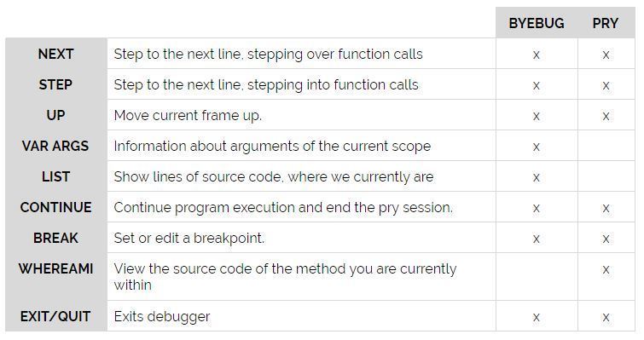Click the PRY column header
This screenshot has width=644, height=340.
[x=605, y=23]
